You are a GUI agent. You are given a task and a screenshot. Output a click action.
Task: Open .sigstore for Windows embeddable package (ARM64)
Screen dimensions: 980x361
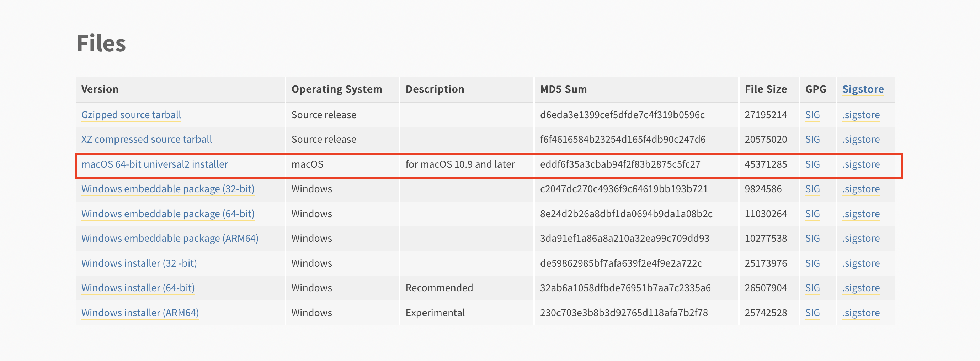[861, 239]
